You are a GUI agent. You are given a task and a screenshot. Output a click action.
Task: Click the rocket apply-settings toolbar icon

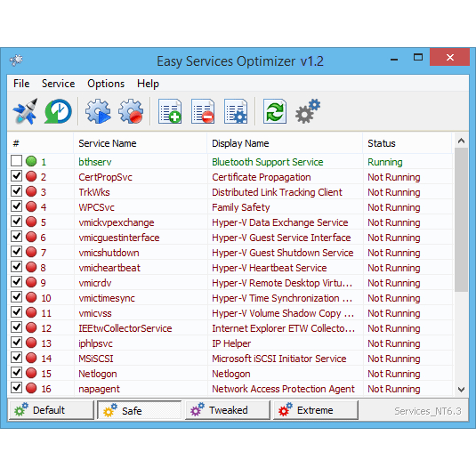tap(26, 111)
